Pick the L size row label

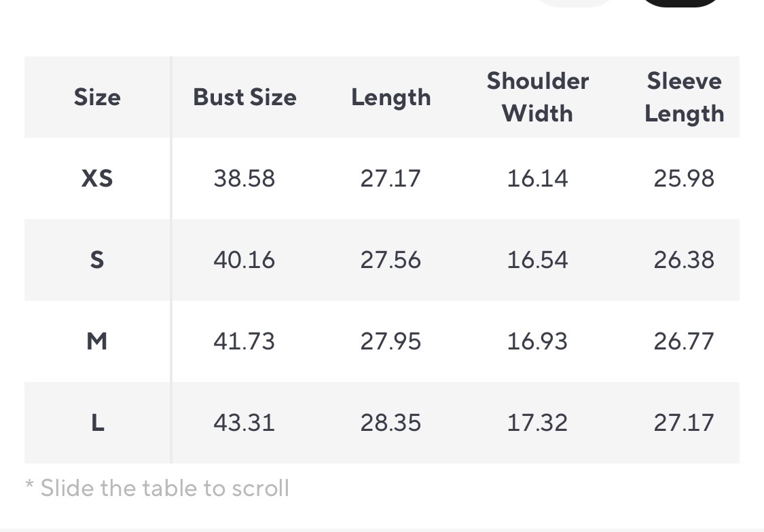tap(97, 423)
